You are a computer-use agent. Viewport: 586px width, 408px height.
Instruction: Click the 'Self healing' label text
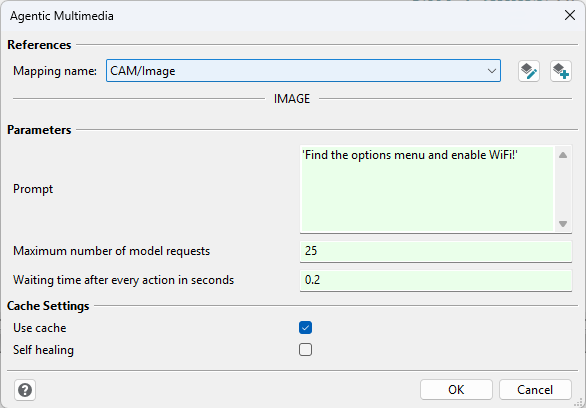click(x=43, y=350)
